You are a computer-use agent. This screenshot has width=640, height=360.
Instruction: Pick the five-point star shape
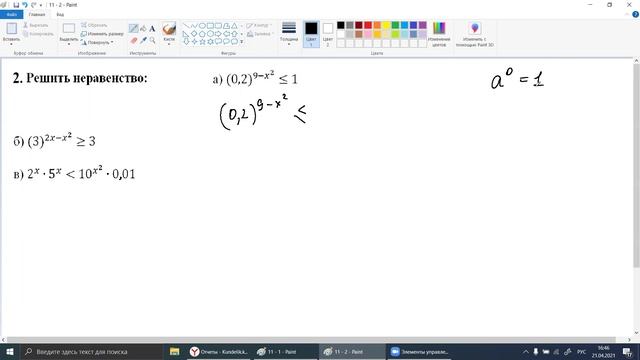202,42
